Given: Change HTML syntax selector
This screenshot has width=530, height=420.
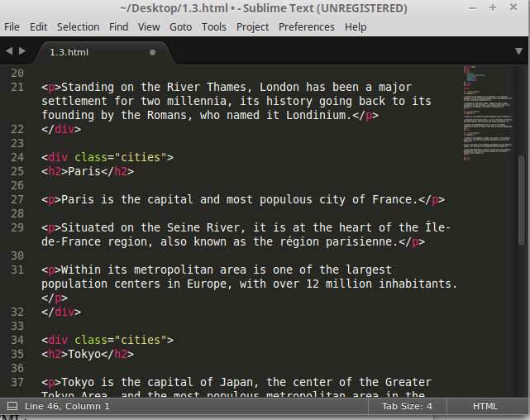Looking at the screenshot, I should [485, 406].
